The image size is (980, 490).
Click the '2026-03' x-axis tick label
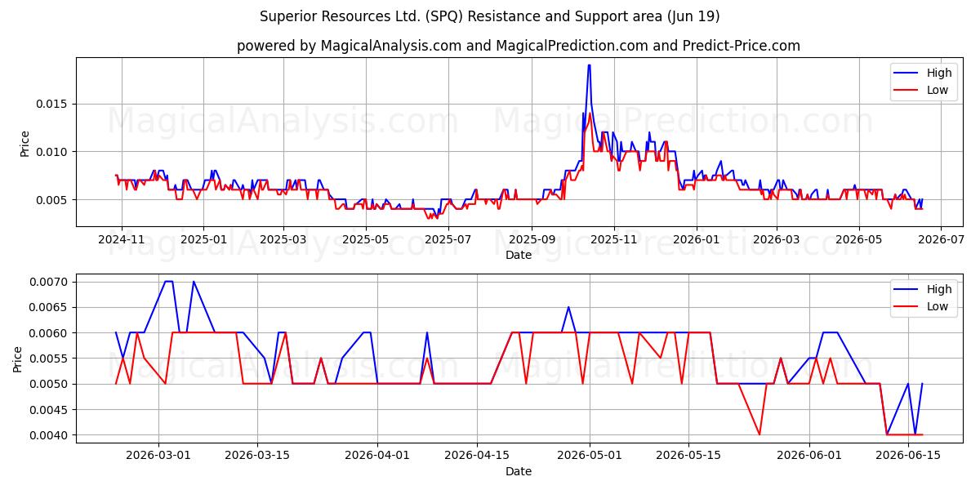(776, 239)
